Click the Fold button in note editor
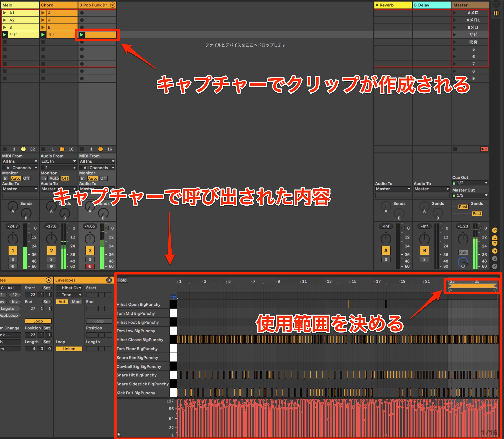The image size is (504, 439). [x=122, y=280]
